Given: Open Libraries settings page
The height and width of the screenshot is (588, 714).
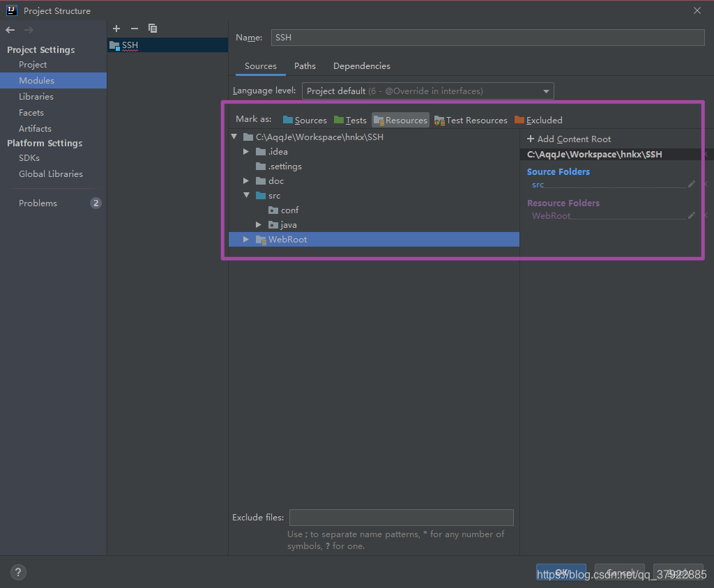Looking at the screenshot, I should (x=36, y=96).
